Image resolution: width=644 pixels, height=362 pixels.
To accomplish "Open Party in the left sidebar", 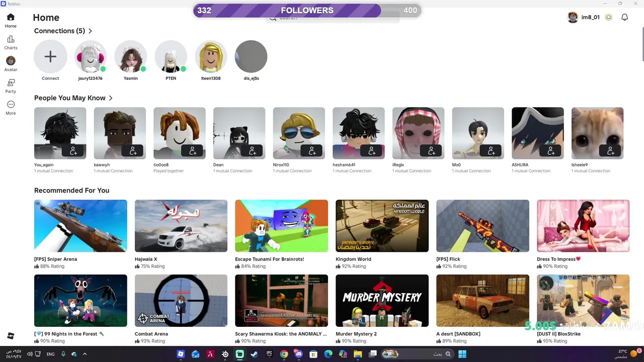I will pyautogui.click(x=11, y=86).
